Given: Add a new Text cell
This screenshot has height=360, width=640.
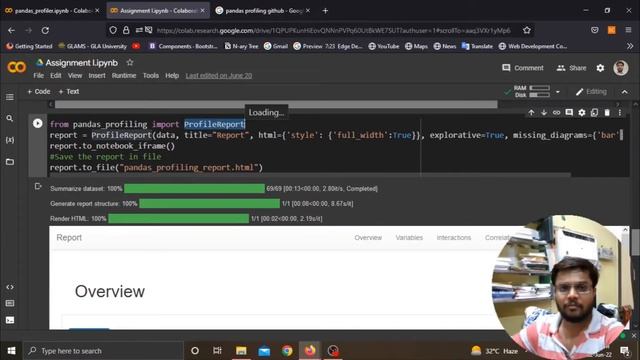Looking at the screenshot, I should [69, 91].
